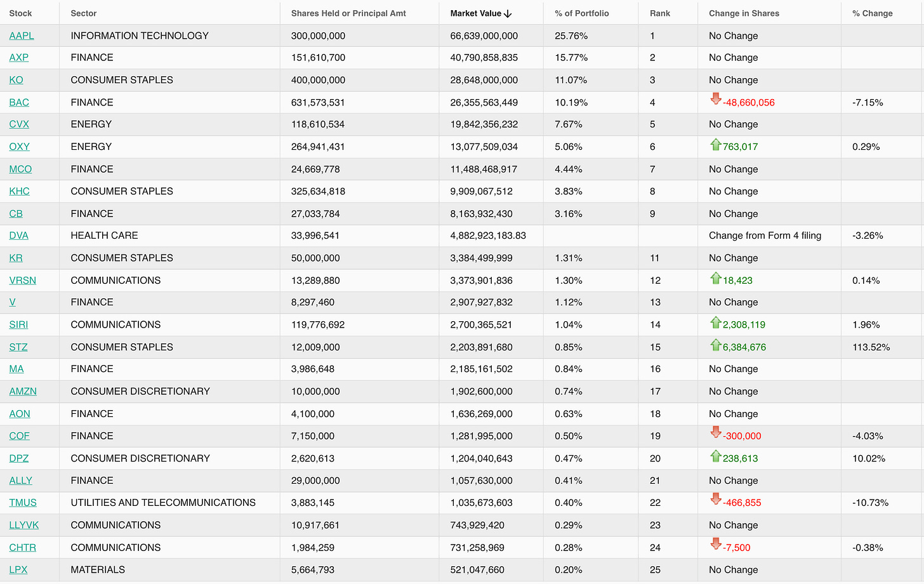Open the V stock link
Image resolution: width=924 pixels, height=584 pixels.
[13, 303]
